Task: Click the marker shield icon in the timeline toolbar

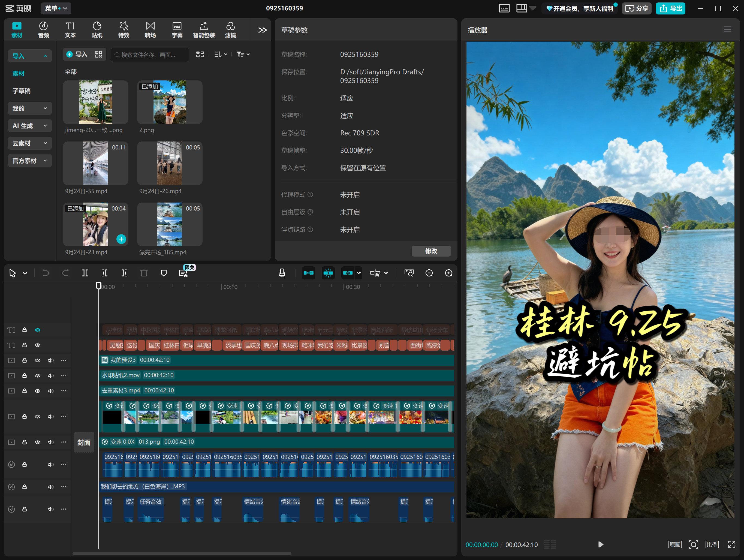Action: (164, 273)
